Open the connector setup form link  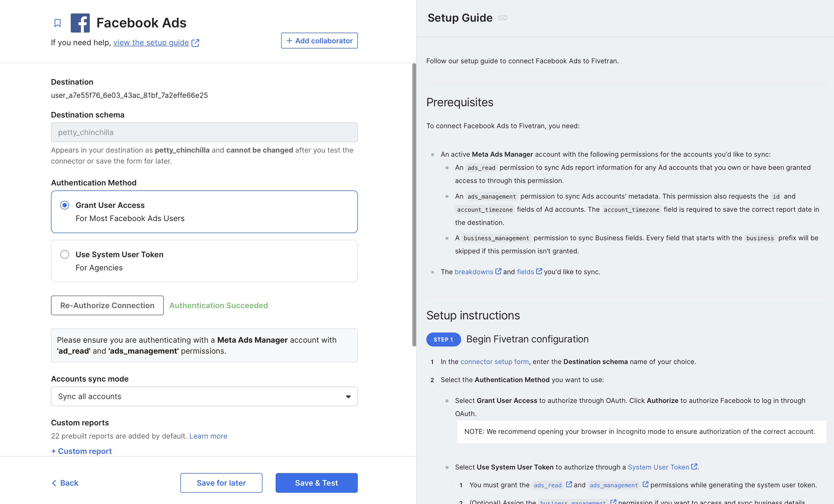(x=495, y=362)
